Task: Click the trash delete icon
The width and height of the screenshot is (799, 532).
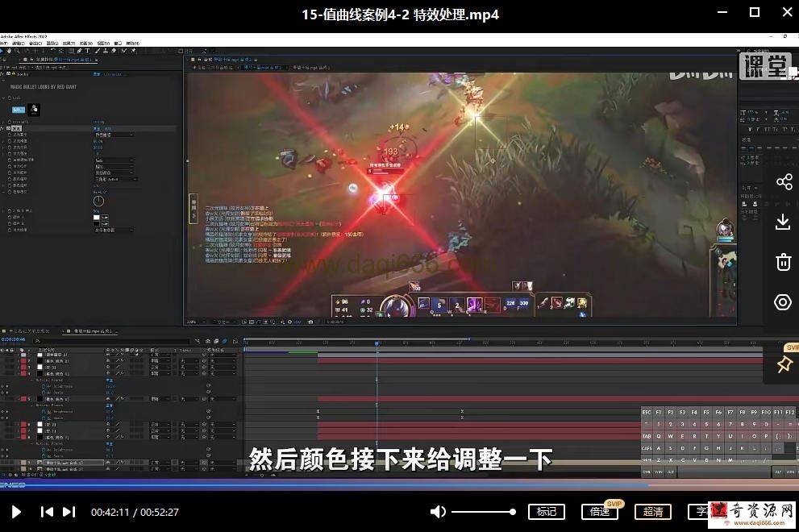Action: tap(783, 262)
